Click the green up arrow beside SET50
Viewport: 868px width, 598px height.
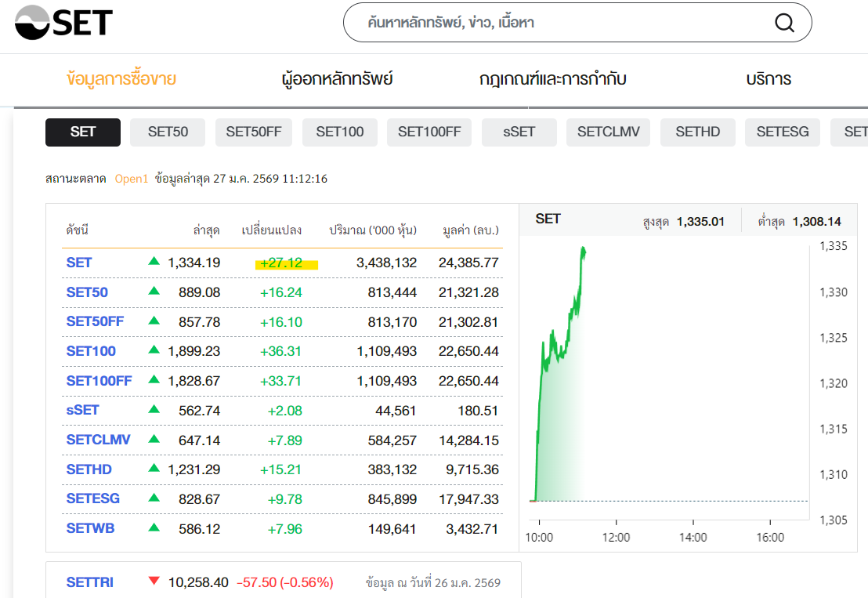(154, 292)
